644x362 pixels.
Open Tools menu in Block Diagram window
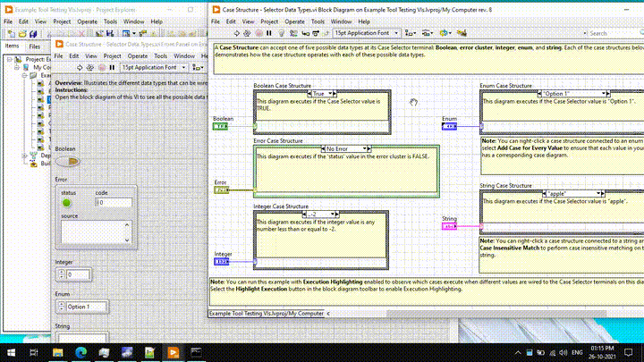pos(318,21)
